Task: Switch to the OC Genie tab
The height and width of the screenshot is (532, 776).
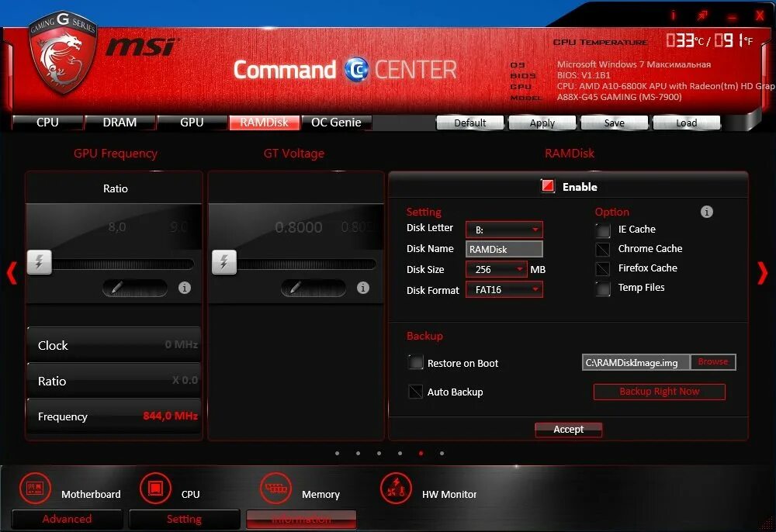Action: coord(337,122)
